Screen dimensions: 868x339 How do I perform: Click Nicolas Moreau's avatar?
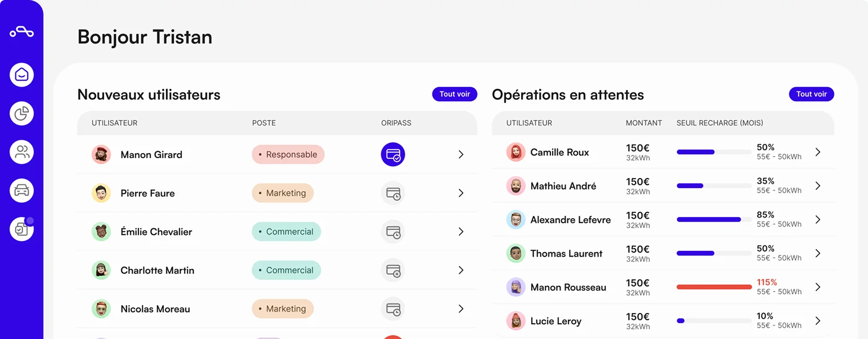[x=101, y=309]
